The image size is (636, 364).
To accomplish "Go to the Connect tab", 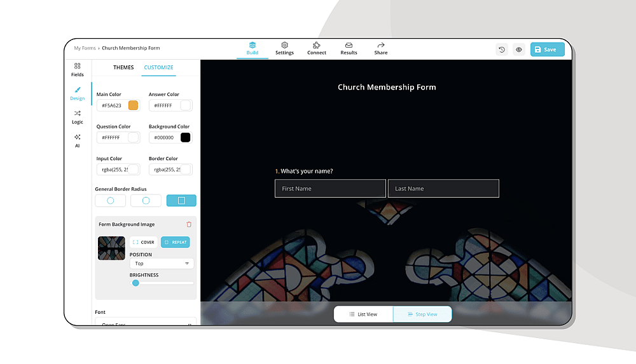I will (316, 48).
